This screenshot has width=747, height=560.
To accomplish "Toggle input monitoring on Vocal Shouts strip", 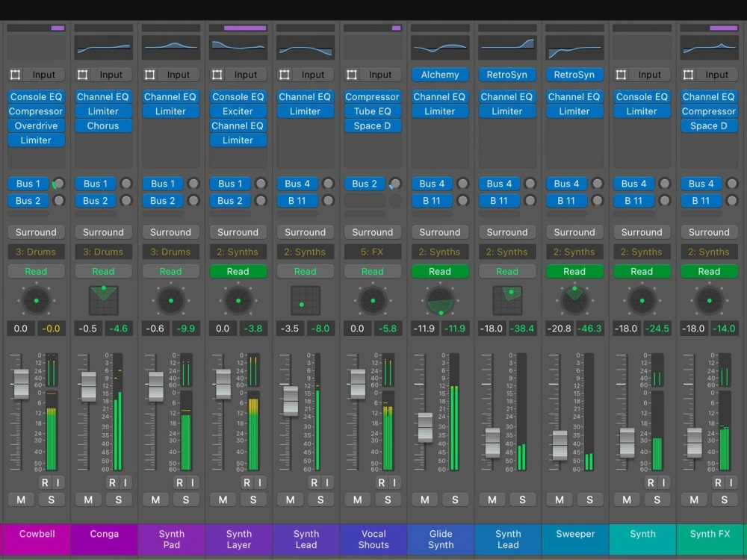I will [394, 482].
